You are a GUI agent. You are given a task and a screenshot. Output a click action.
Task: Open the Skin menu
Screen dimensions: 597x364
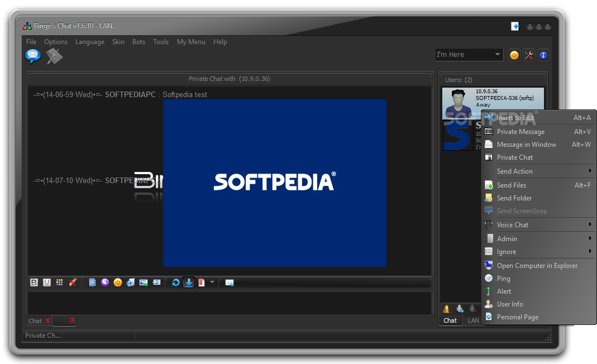tap(118, 42)
